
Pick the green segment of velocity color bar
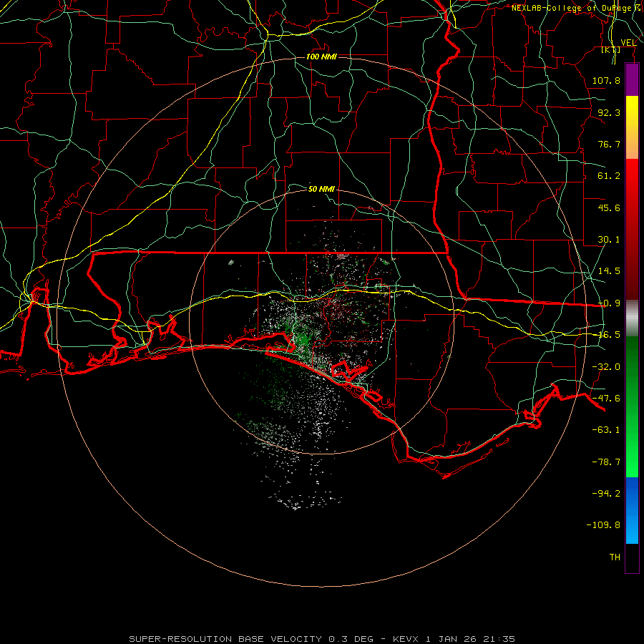pyautogui.click(x=632, y=406)
